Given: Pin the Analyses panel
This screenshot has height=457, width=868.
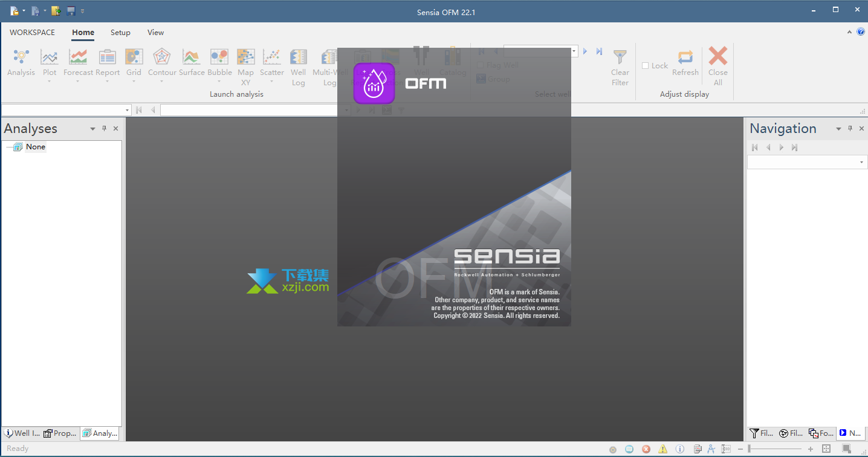Looking at the screenshot, I should 104,129.
